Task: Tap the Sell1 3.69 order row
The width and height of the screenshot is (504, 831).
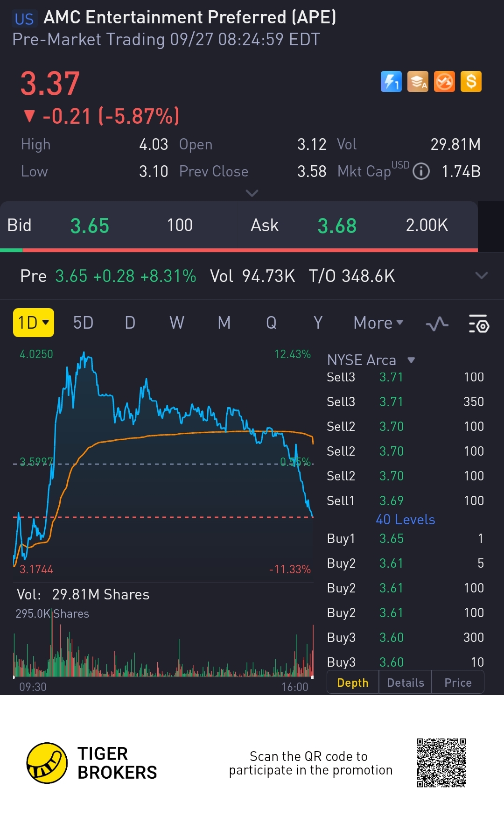Action: coord(405,500)
